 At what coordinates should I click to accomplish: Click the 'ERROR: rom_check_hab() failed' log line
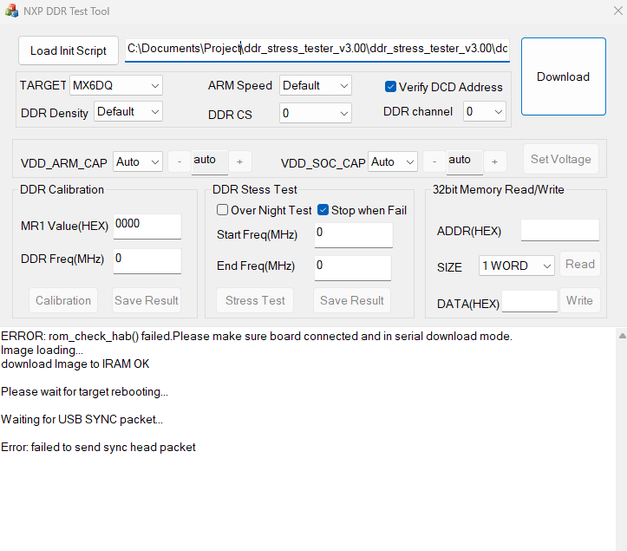257,336
